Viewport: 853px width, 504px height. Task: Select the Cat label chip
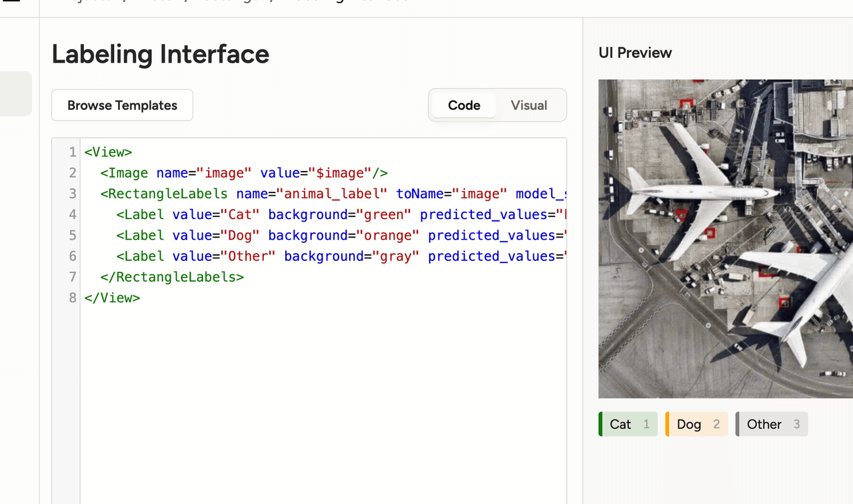[x=628, y=424]
